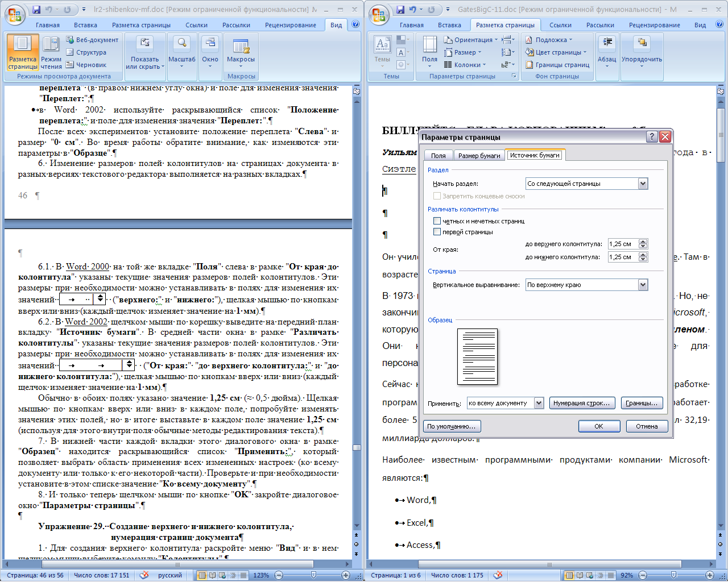Select 'Источник бумаги' tab in dialog
Image resolution: width=728 pixels, height=582 pixels.
[x=535, y=155]
